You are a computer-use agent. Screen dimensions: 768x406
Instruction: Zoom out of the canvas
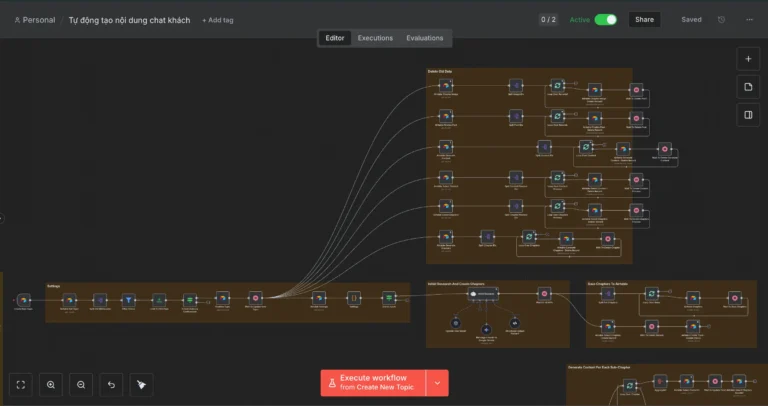coord(81,384)
